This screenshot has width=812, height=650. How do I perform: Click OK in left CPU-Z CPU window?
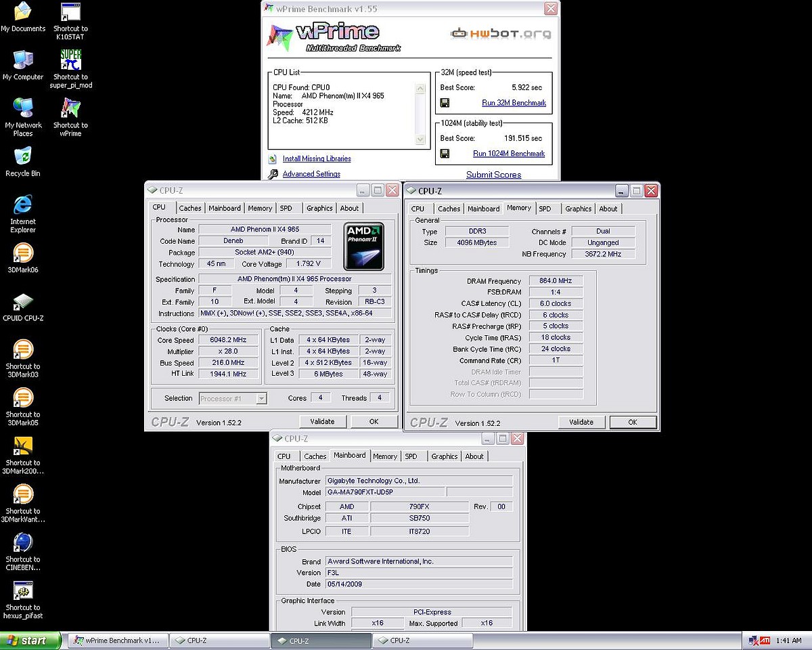374,421
